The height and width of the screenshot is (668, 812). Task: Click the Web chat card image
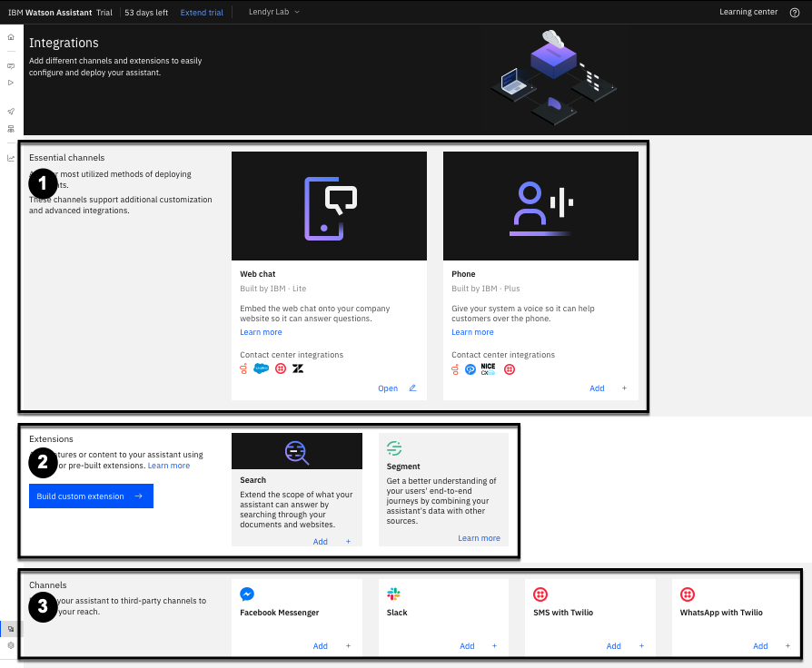(329, 206)
